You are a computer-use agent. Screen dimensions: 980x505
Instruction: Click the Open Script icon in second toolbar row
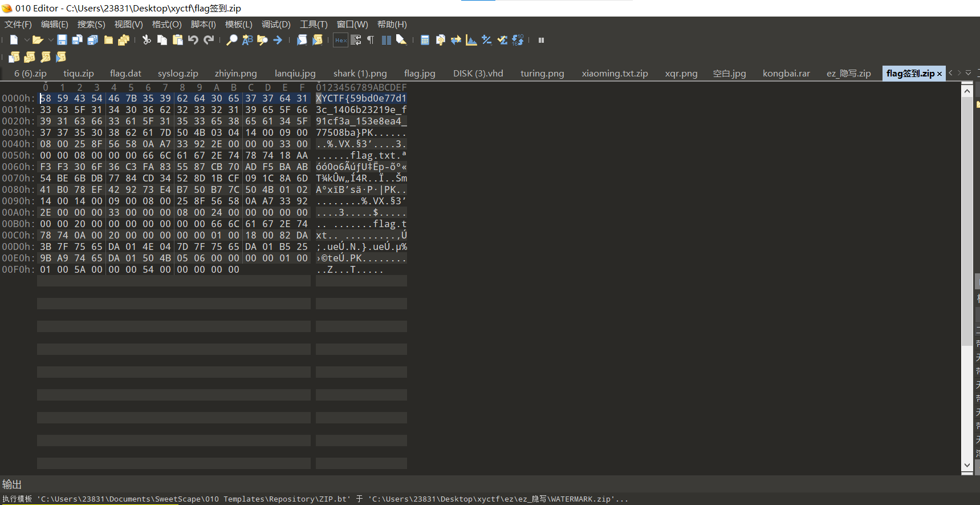point(30,56)
